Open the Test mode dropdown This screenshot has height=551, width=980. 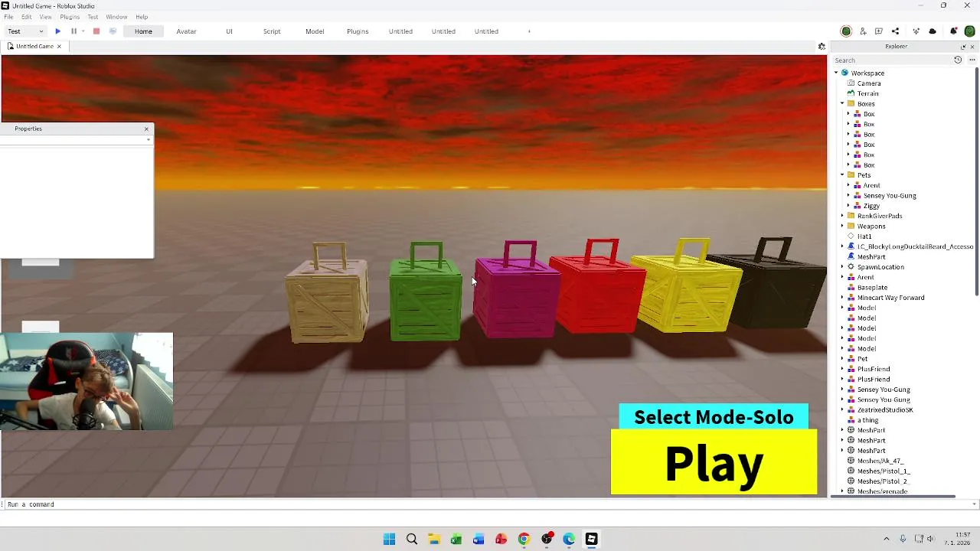click(25, 31)
